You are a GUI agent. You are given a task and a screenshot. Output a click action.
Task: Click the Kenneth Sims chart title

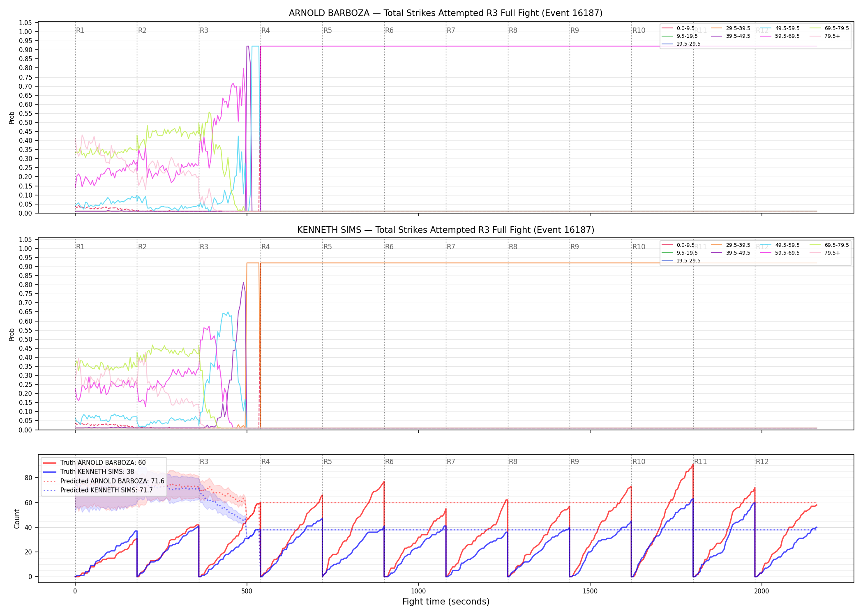tap(445, 230)
